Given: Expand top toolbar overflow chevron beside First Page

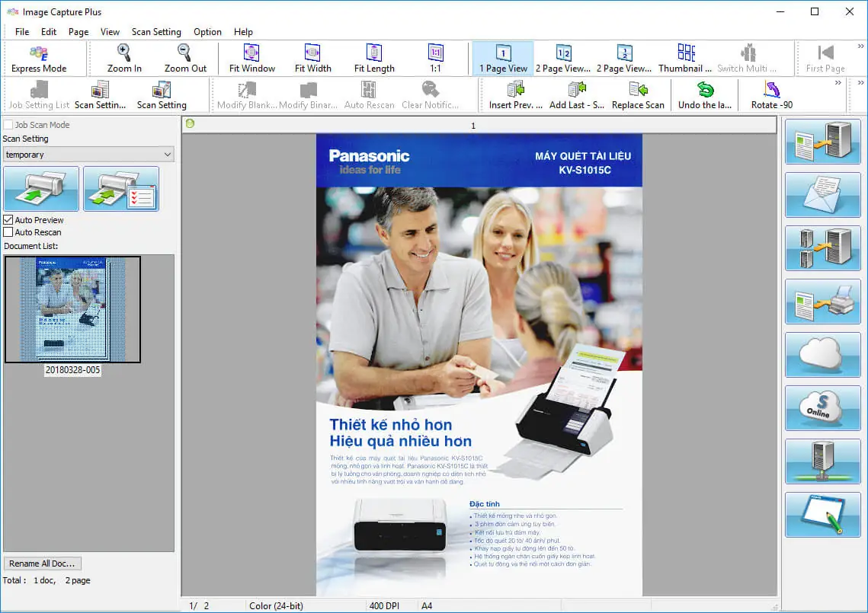Looking at the screenshot, I should (x=861, y=46).
